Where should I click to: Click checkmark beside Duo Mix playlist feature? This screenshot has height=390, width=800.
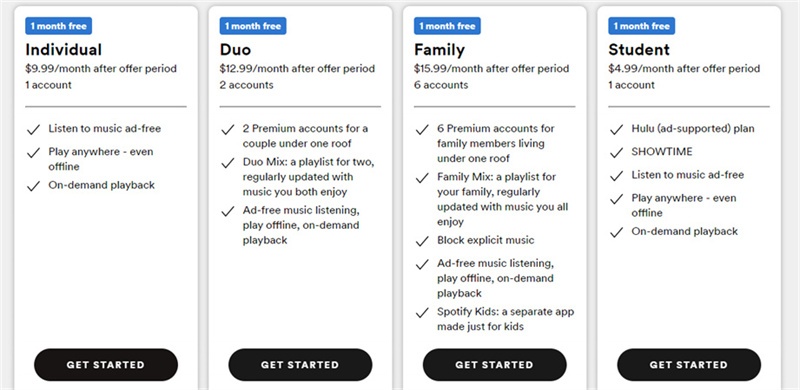(228, 163)
